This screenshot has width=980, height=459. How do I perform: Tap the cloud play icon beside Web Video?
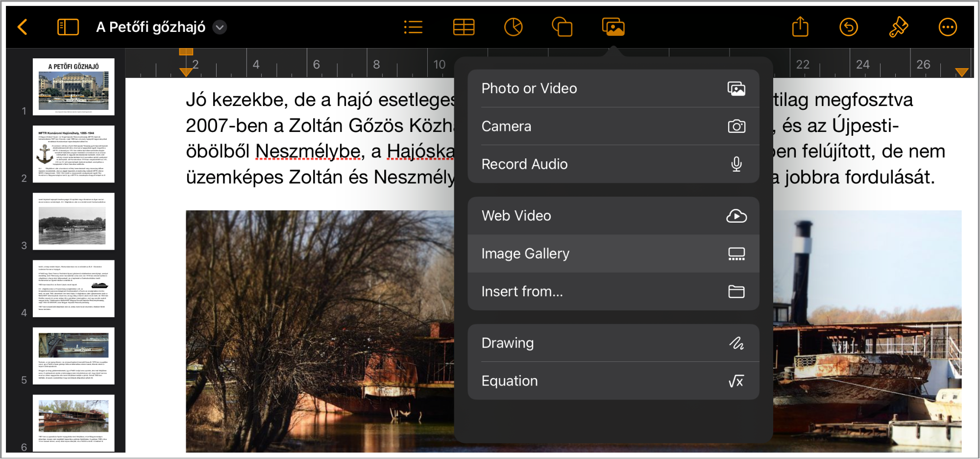pos(736,216)
